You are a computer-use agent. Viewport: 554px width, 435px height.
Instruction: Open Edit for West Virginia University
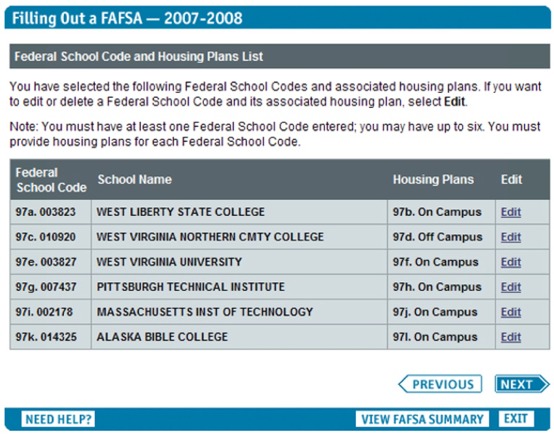tap(511, 262)
